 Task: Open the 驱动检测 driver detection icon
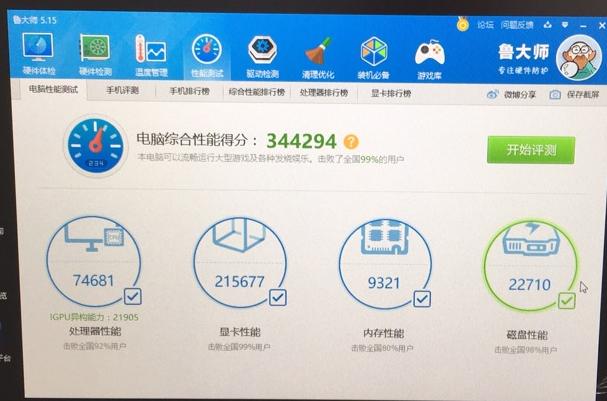point(262,56)
